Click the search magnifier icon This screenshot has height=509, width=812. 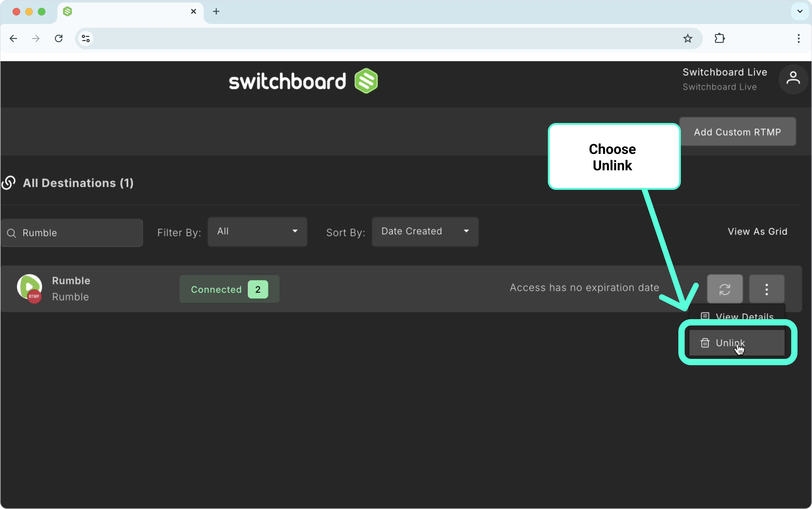point(11,233)
